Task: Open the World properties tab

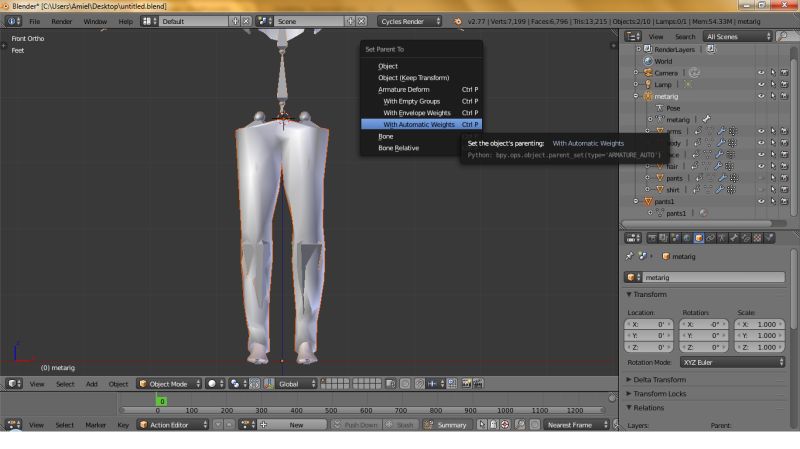Action: coord(687,238)
